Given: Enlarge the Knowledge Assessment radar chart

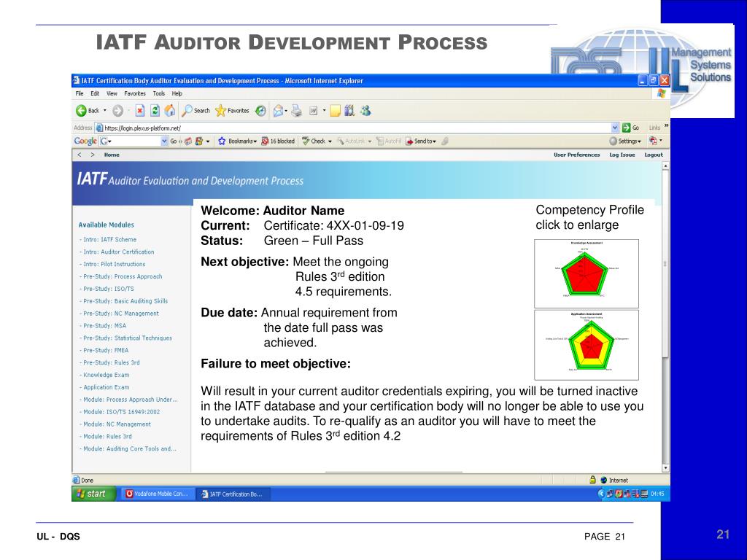Looking at the screenshot, I should point(587,273).
